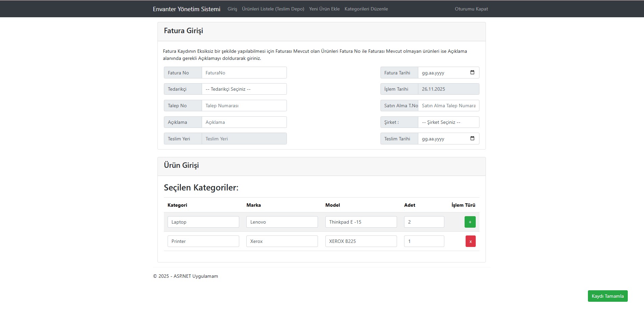This screenshot has height=318, width=644.
Task: Click the Satın Alma Talep Numarası field
Action: (x=448, y=106)
